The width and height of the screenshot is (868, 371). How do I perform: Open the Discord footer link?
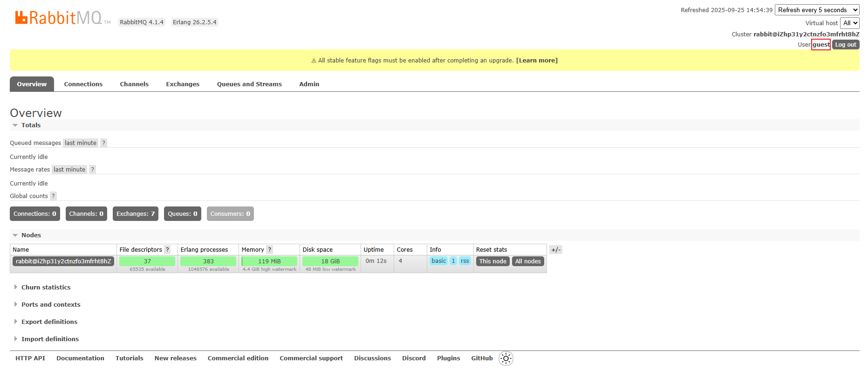tap(414, 358)
